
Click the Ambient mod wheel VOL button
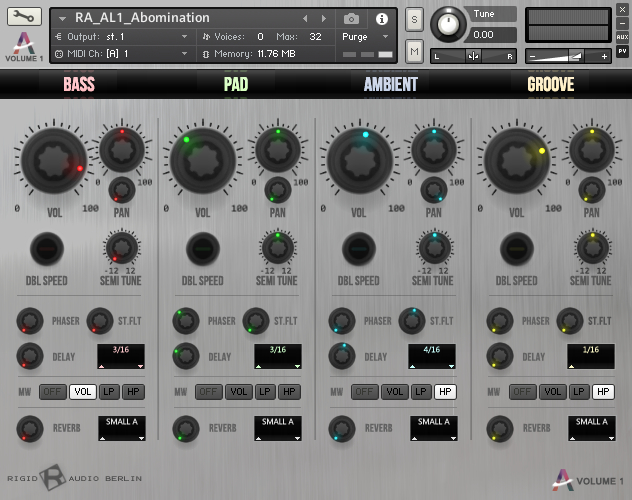[395, 392]
